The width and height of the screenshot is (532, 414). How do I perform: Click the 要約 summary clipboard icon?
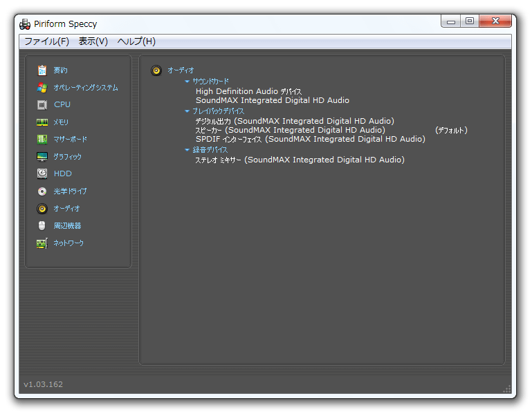pyautogui.click(x=42, y=70)
